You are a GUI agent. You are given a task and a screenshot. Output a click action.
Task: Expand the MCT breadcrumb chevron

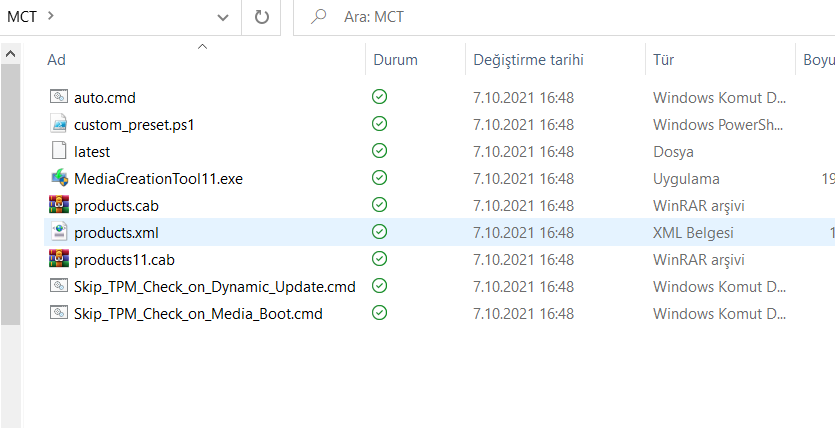point(51,17)
